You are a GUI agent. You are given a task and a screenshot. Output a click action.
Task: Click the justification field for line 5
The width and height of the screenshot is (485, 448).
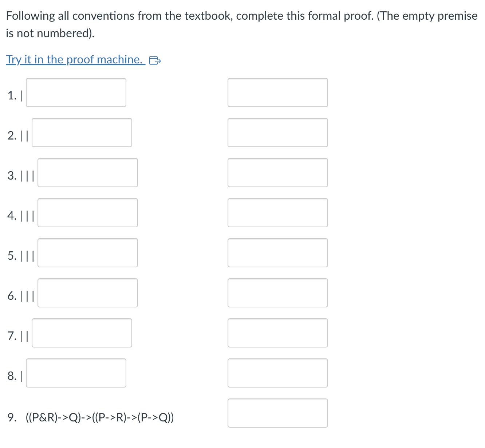(x=277, y=253)
